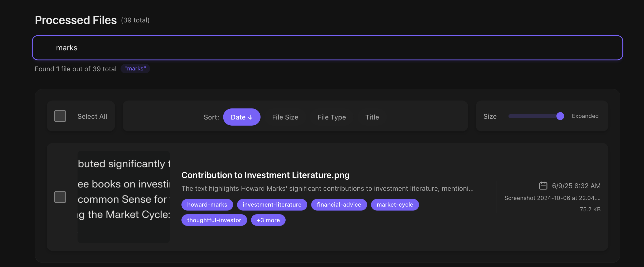The image size is (644, 267).
Task: Select the File Size sort option
Action: (285, 117)
